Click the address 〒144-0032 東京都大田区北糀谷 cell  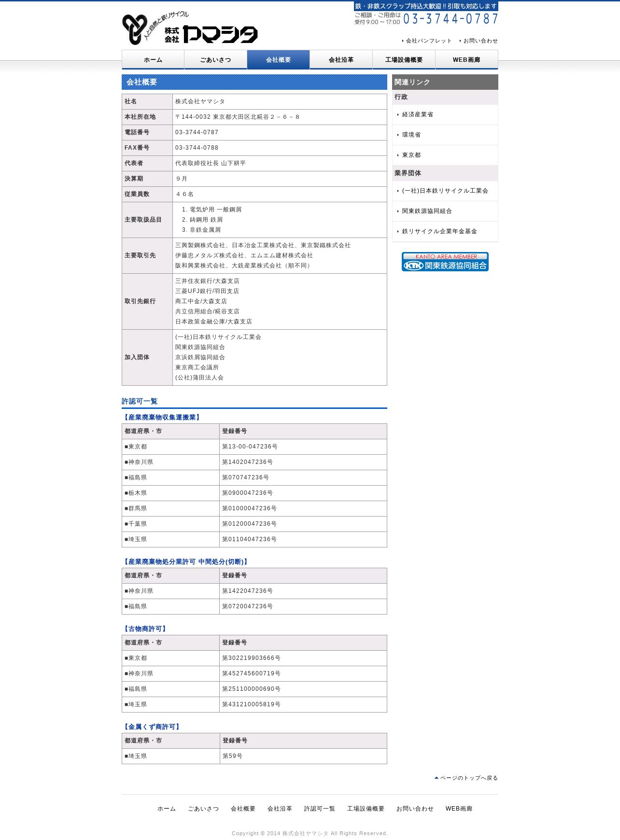280,117
